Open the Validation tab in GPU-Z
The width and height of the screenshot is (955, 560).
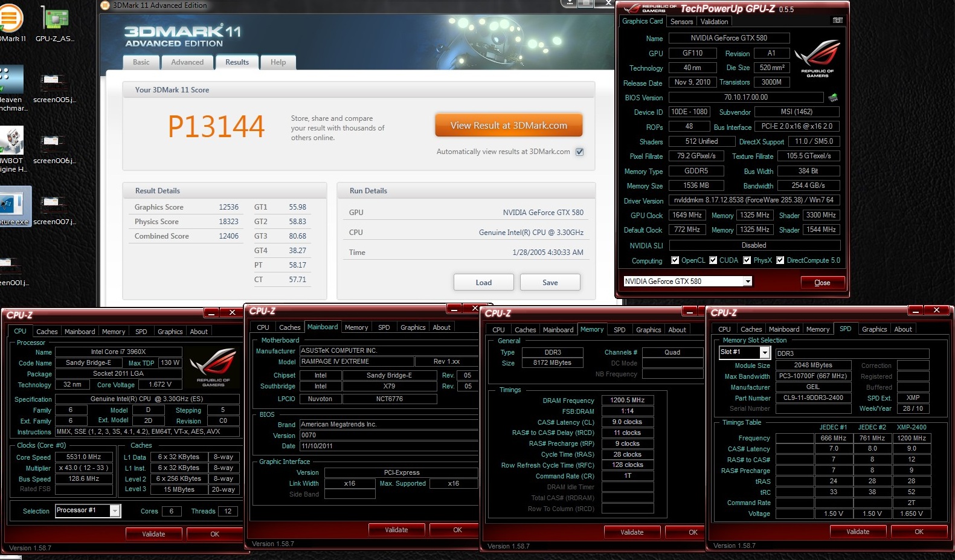(714, 22)
